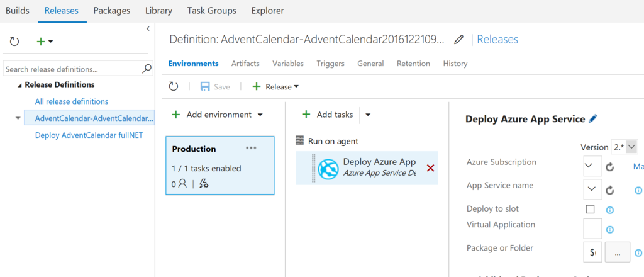
Task: Grab the task drag handle grip
Action: click(x=314, y=167)
